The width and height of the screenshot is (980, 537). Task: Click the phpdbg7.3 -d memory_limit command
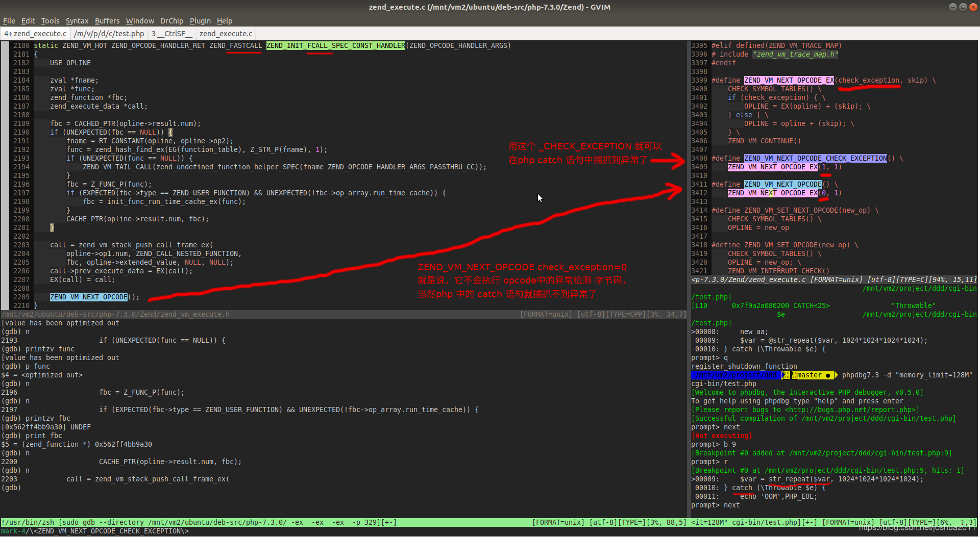click(908, 375)
